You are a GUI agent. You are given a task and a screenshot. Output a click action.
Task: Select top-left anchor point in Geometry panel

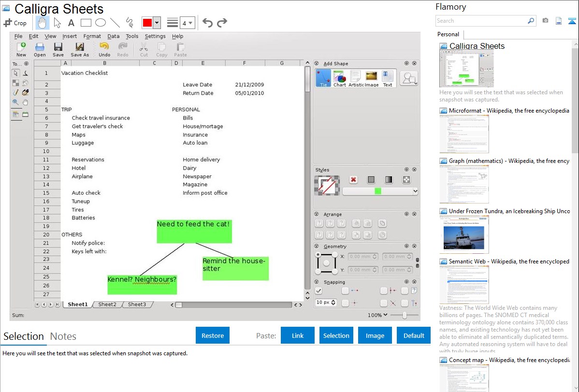point(318,254)
